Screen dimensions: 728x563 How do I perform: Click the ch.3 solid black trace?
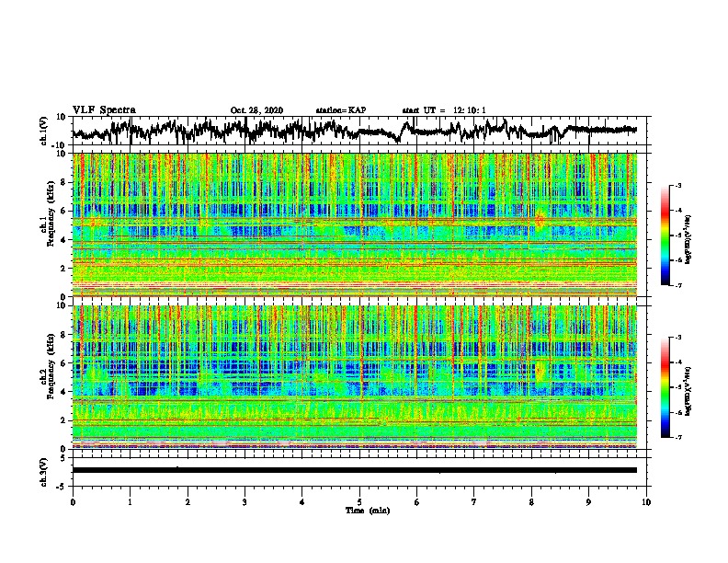pos(355,470)
